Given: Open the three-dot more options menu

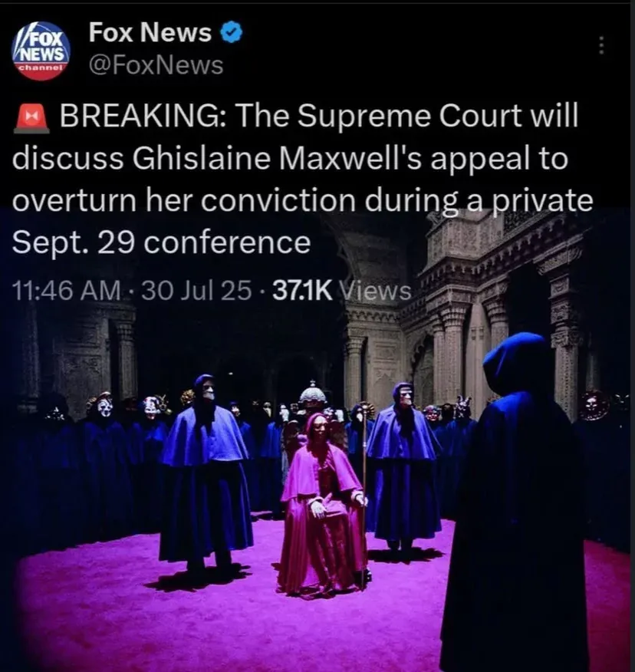Looking at the screenshot, I should tap(601, 45).
